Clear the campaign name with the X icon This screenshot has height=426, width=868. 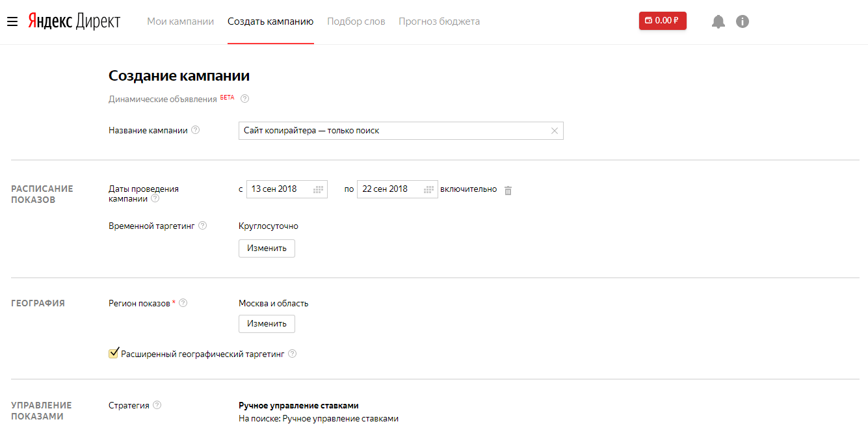point(555,130)
